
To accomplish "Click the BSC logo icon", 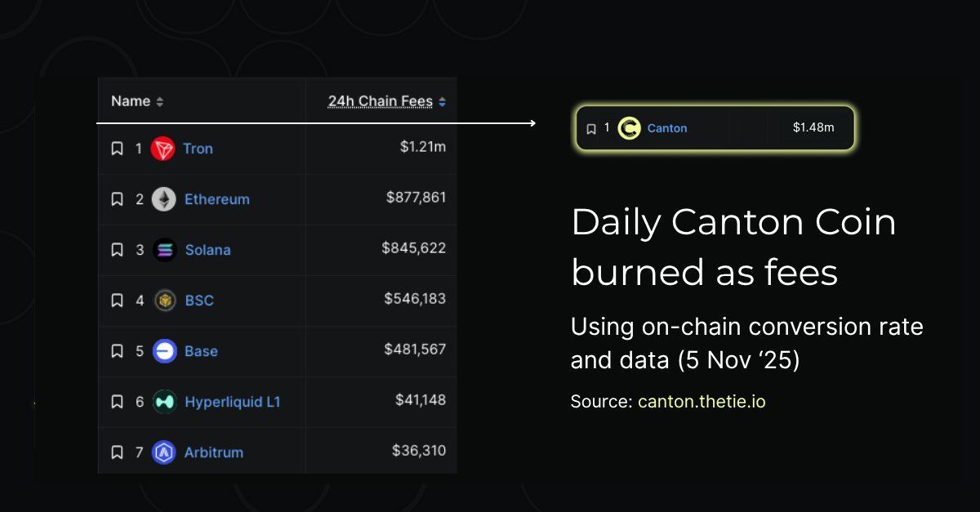I will 166,300.
